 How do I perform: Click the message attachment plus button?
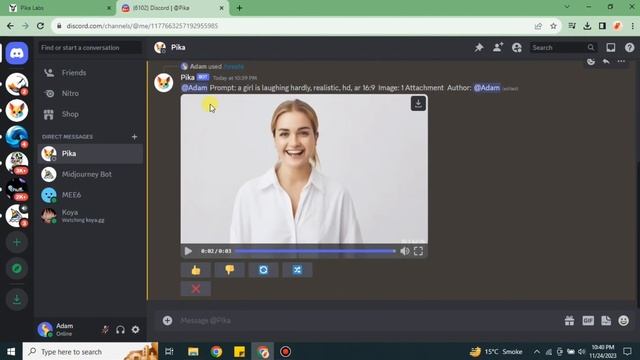coord(167,320)
